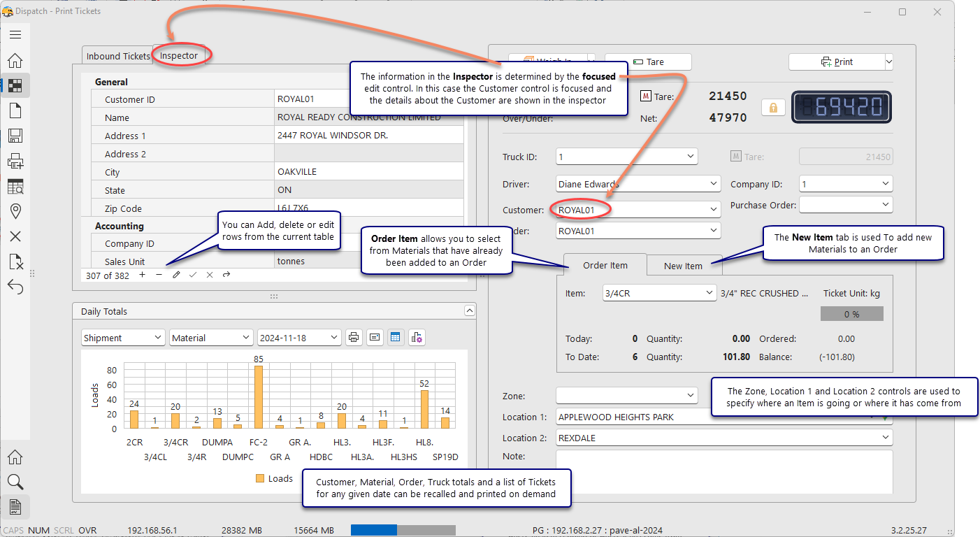Open chart settings icon in Daily Totals
The width and height of the screenshot is (980, 537).
coord(417,337)
